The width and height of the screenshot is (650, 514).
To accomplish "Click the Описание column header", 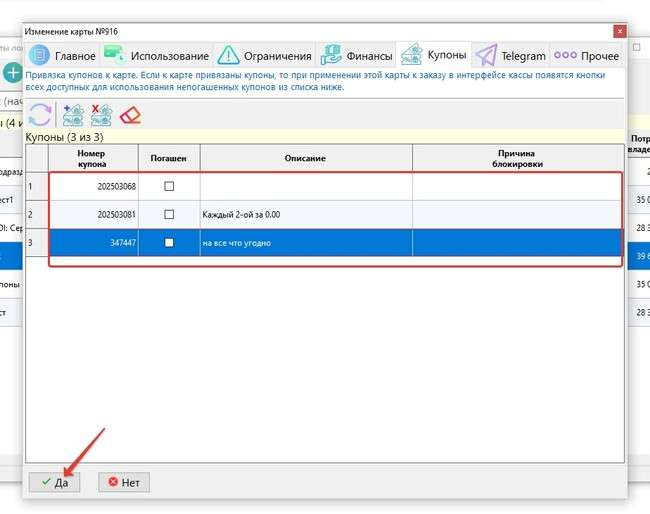I will click(x=306, y=158).
